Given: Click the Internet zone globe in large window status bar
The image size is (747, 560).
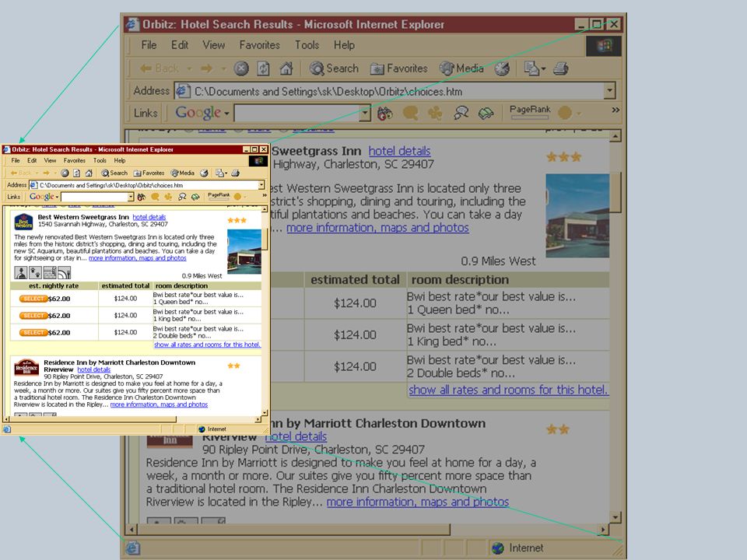Looking at the screenshot, I should (498, 548).
